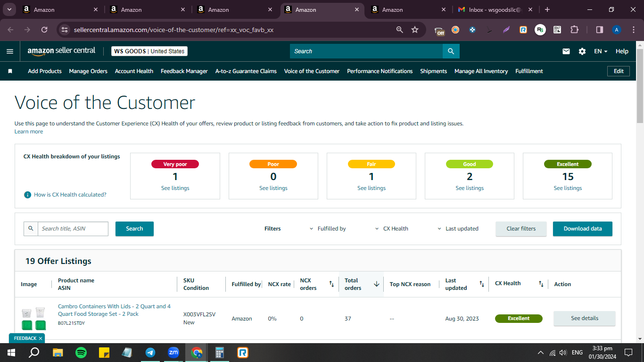Click the Search title, ASIN input field
Screen dimensions: 644x362
click(x=73, y=229)
